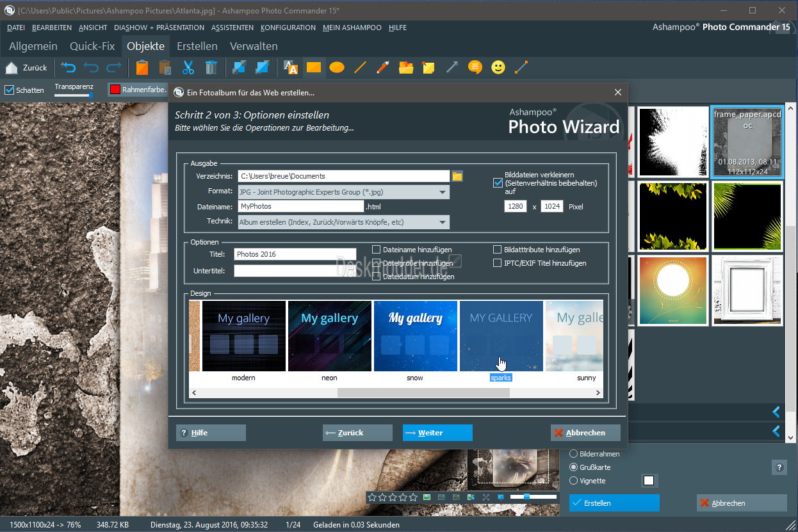The width and height of the screenshot is (798, 532).
Task: Click the Transparenz slider
Action: coord(74,95)
